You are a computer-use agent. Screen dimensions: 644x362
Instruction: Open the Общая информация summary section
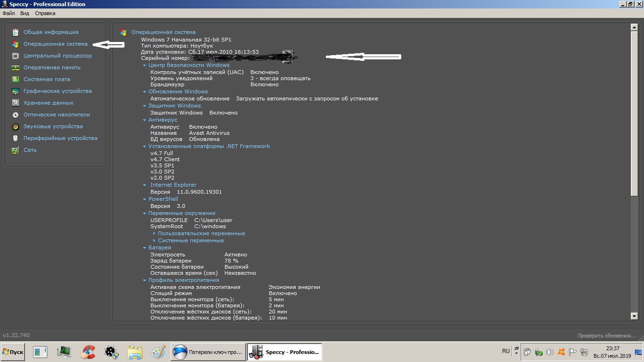(51, 32)
